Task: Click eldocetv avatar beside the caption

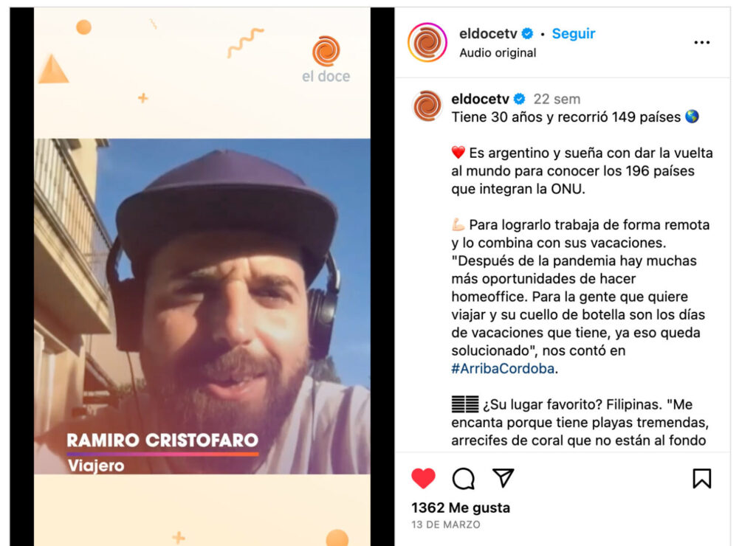Action: [x=427, y=106]
